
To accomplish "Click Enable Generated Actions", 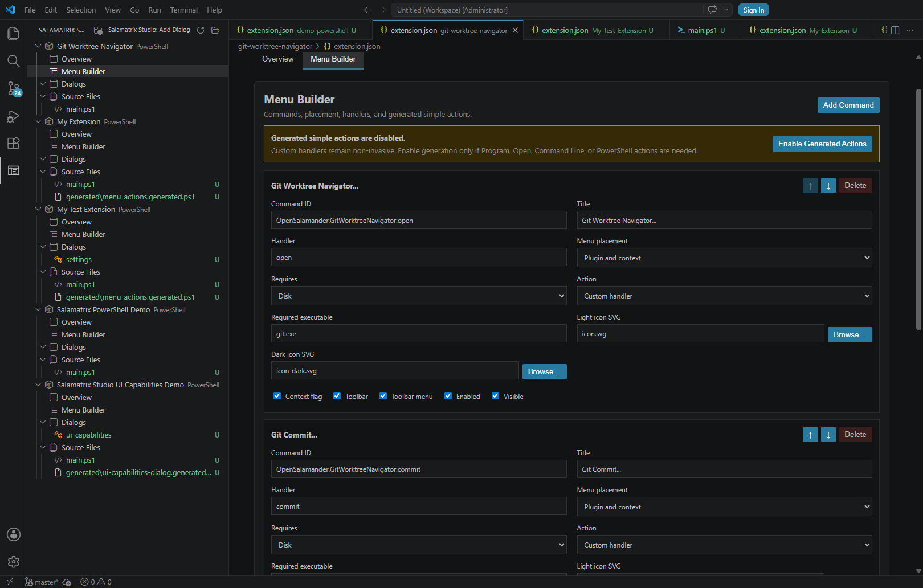I will [x=822, y=144].
